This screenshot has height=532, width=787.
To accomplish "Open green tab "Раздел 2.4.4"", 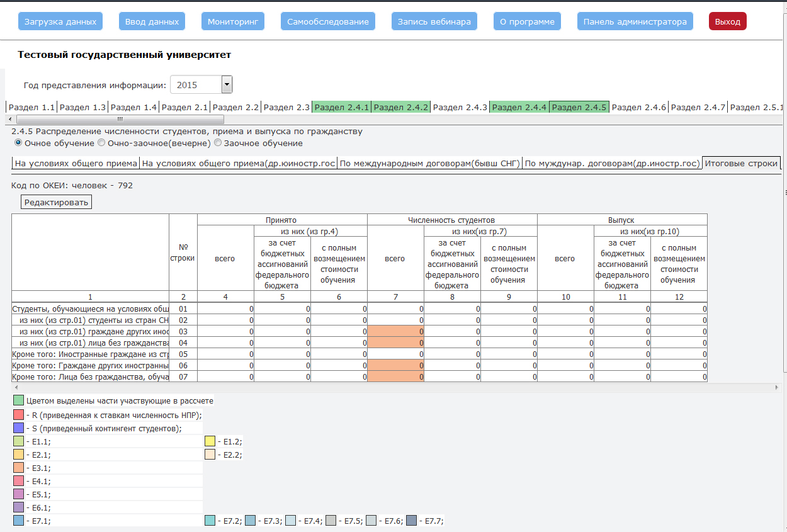I will coord(520,107).
